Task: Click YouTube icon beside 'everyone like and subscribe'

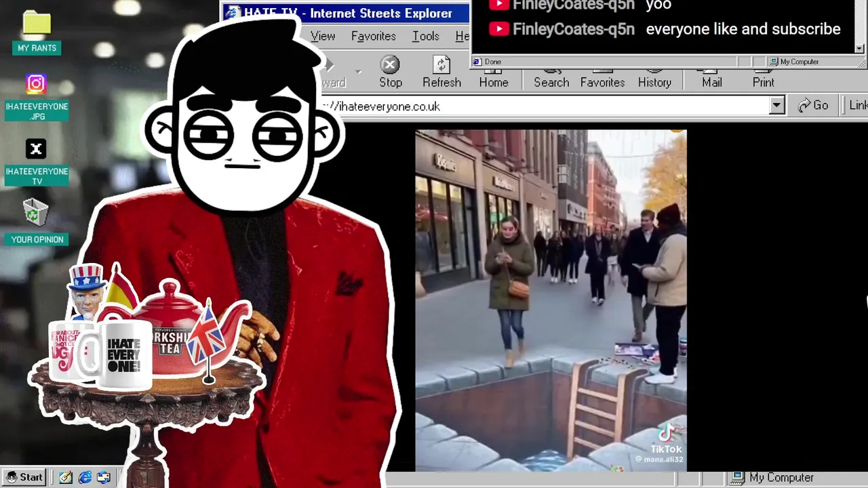Action: pos(498,29)
